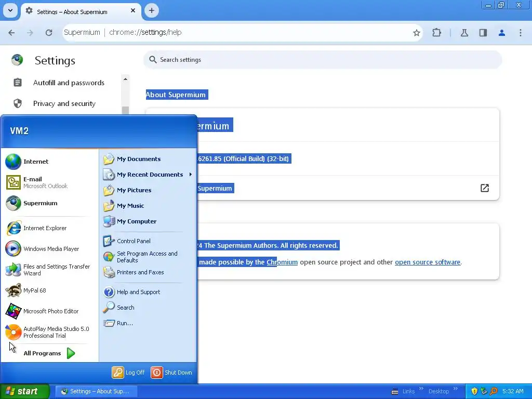Launch Windows Media Player
The width and height of the screenshot is (532, 399).
(x=43, y=249)
